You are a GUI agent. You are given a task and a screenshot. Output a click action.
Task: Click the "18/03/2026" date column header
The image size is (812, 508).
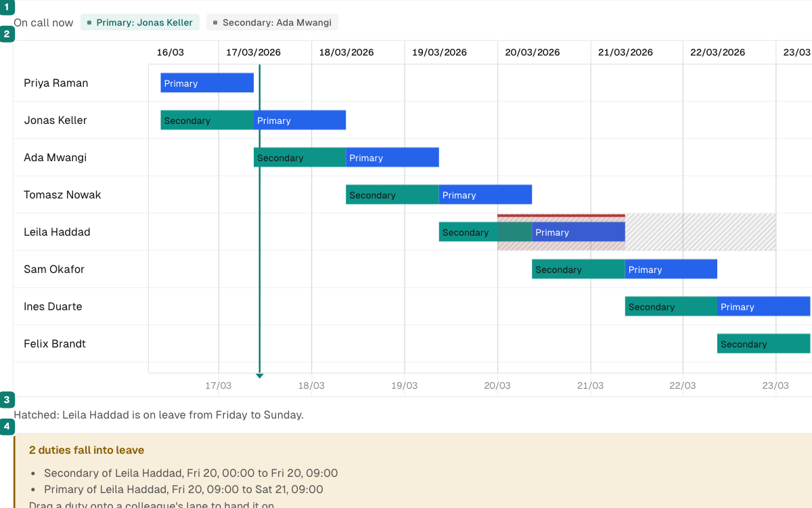click(x=346, y=52)
